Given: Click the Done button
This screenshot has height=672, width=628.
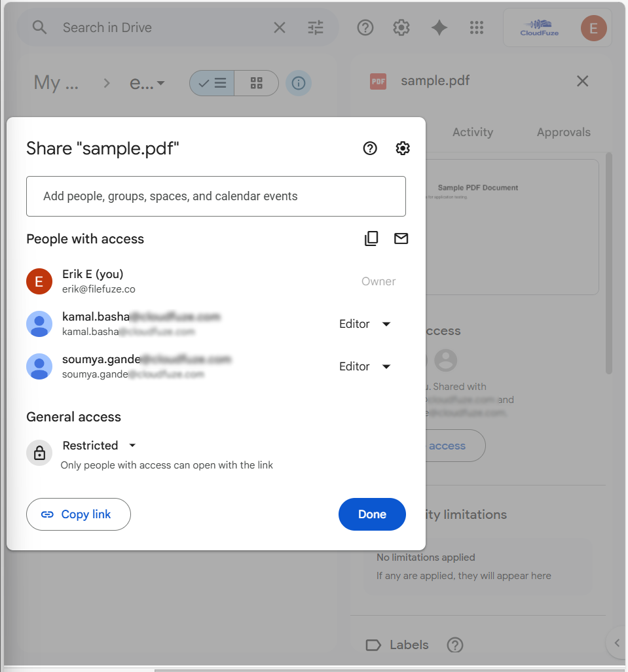Looking at the screenshot, I should click(x=372, y=514).
